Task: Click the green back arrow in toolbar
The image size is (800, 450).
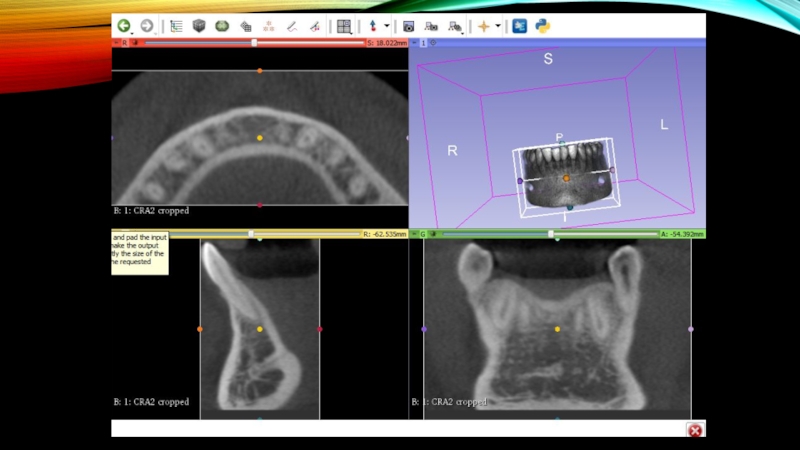Action: pyautogui.click(x=124, y=26)
